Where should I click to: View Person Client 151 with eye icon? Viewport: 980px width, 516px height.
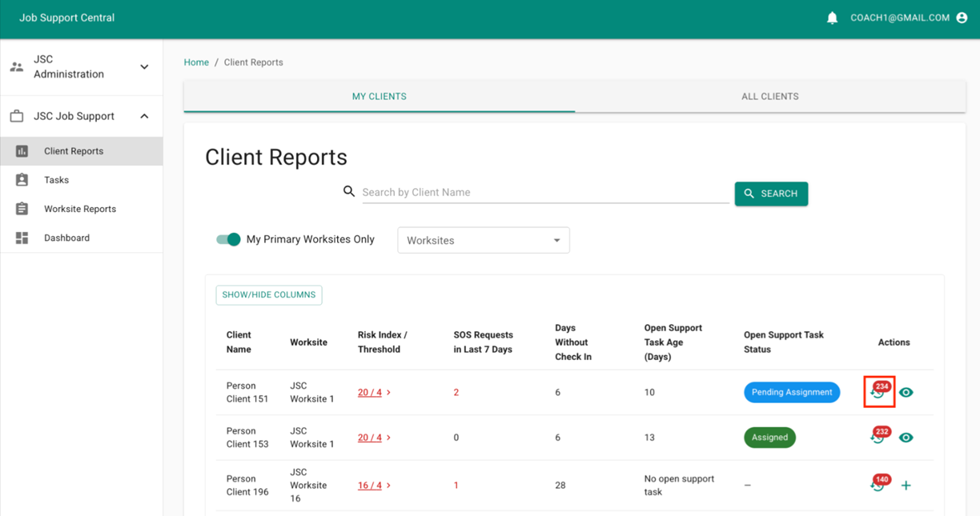[x=906, y=392]
